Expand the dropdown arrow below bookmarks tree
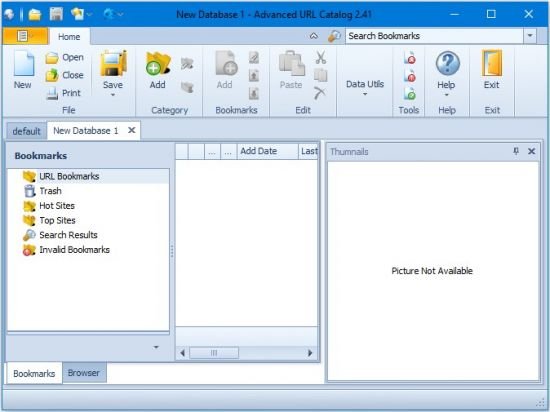 point(156,347)
